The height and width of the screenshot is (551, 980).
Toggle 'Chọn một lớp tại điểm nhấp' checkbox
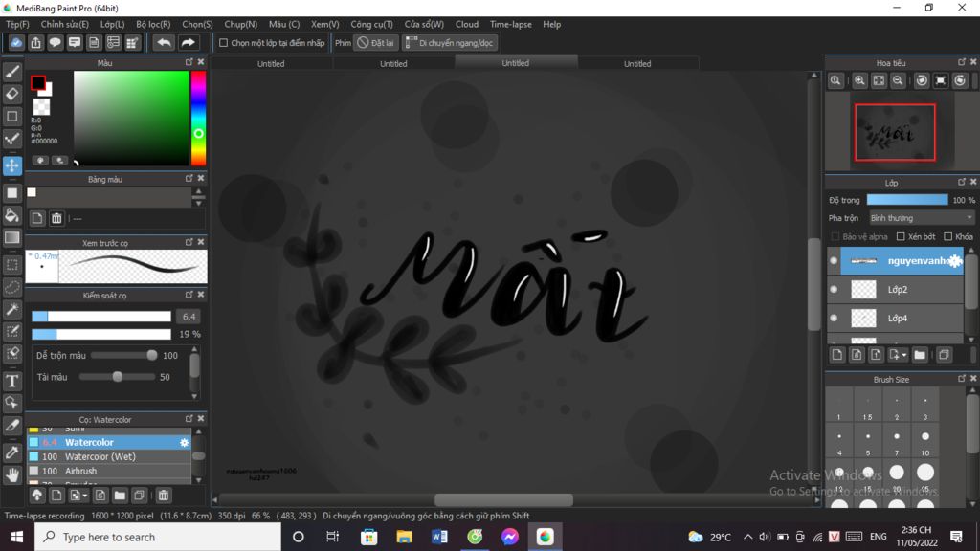point(223,43)
